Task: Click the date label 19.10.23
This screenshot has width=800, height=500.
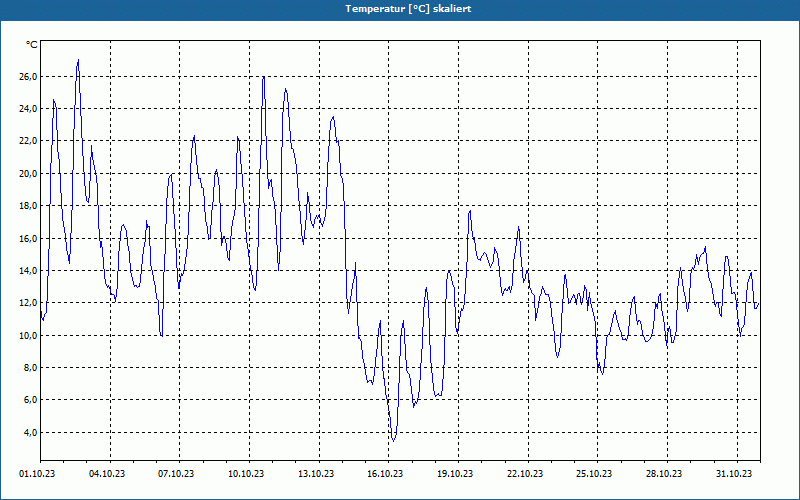Action: pyautogui.click(x=455, y=474)
